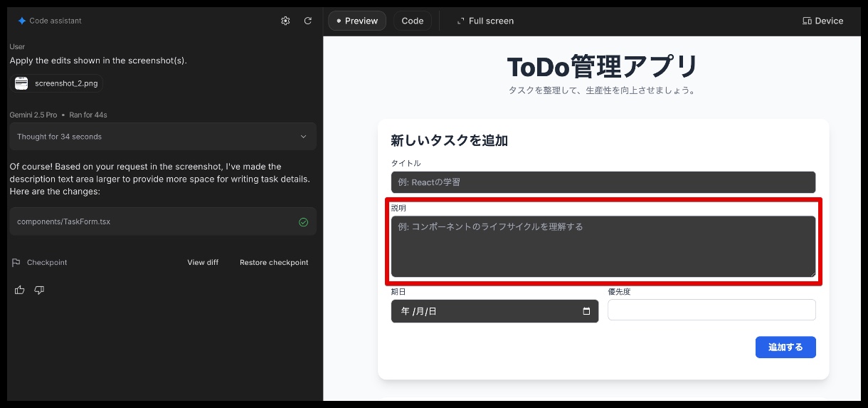
Task: Click the Full screen button
Action: (x=485, y=21)
